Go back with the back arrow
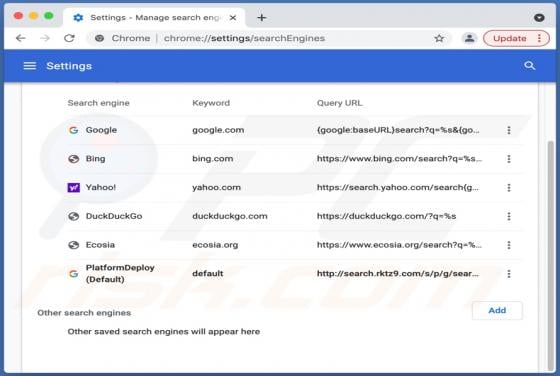 pos(21,38)
